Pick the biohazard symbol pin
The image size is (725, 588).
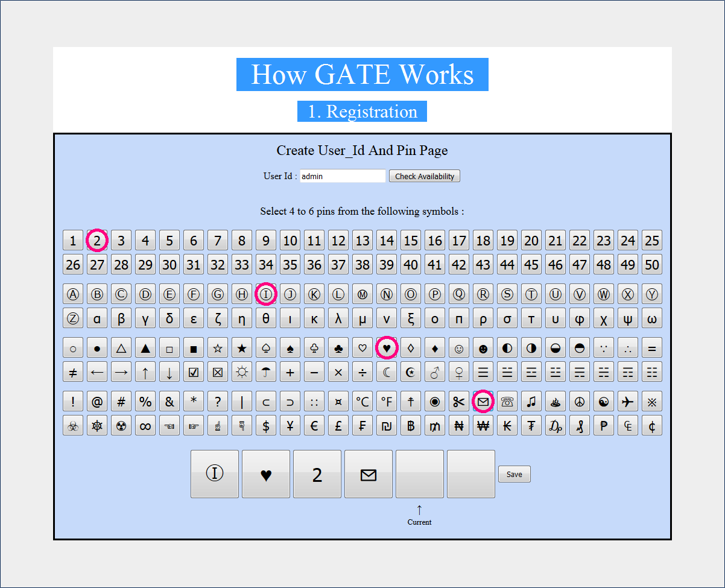pos(73,425)
